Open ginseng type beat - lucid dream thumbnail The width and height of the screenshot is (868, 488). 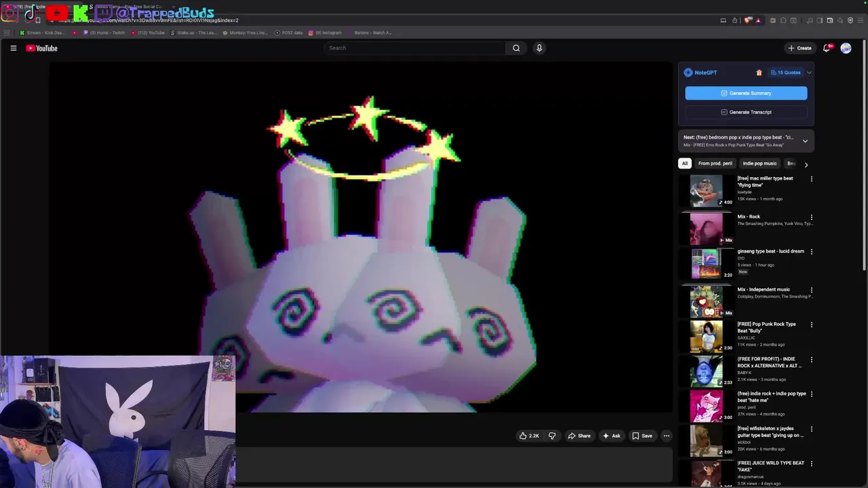[x=706, y=264]
